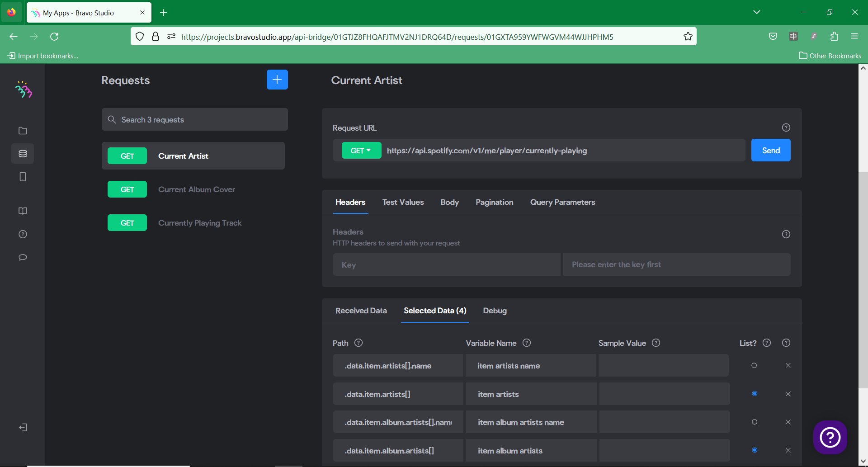This screenshot has height=467, width=868.
Task: Select the Current Album Cover request
Action: coord(193,189)
